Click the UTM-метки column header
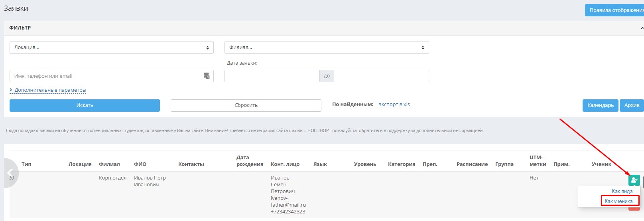This screenshot has width=644, height=221. tap(538, 161)
